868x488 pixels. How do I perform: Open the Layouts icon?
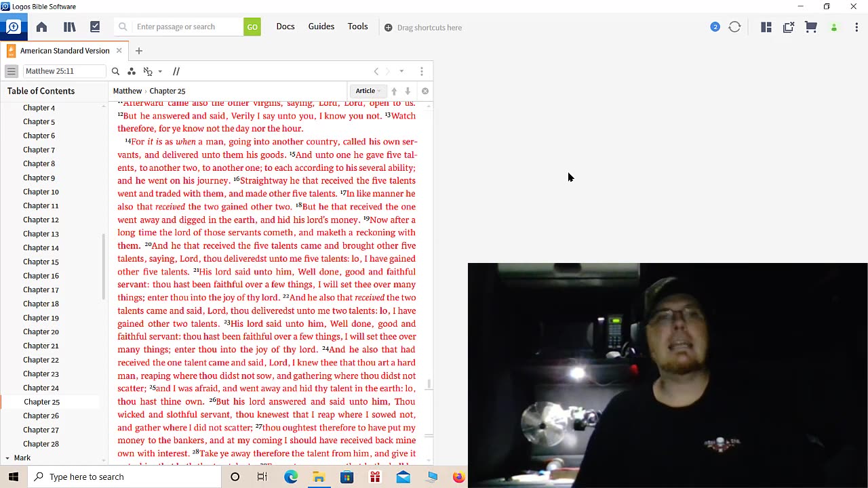point(766,27)
